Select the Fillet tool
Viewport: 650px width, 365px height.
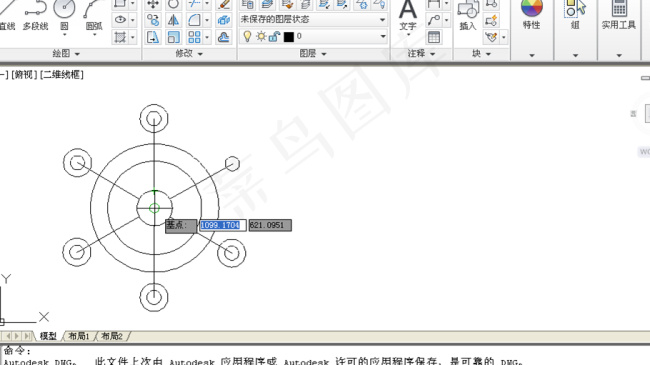194,20
